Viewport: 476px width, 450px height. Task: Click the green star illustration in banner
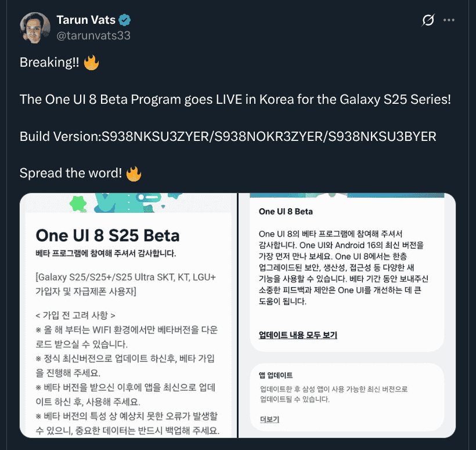coord(78,204)
